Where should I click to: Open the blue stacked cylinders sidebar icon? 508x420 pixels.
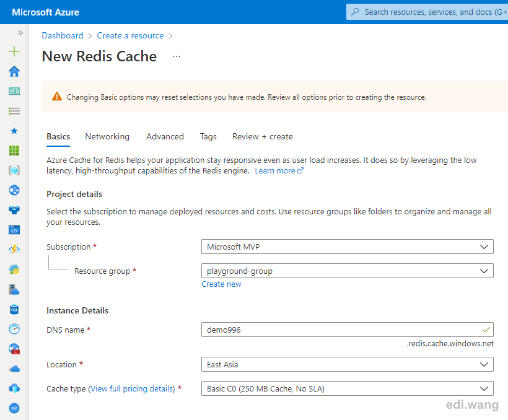point(14,210)
